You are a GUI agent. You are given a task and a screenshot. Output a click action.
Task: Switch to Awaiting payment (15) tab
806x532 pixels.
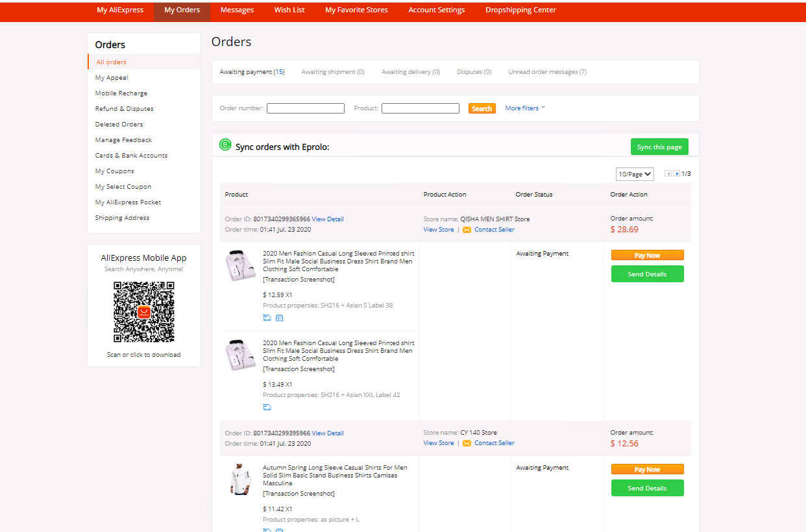252,72
